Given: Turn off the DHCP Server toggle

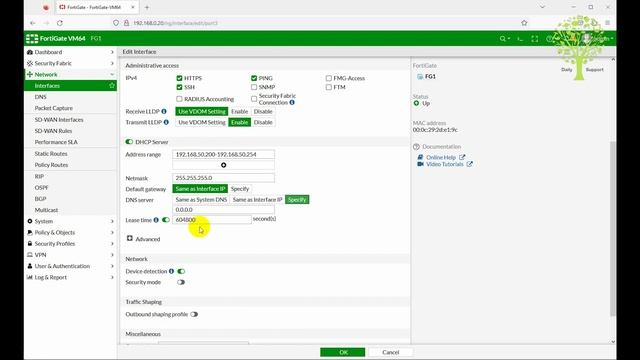Looking at the screenshot, I should click(129, 142).
